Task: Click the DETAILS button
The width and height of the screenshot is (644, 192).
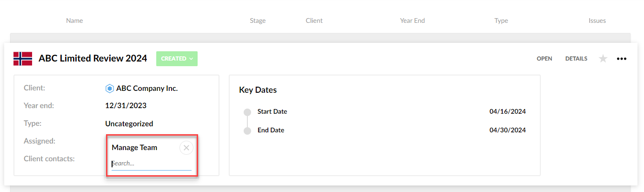Action: click(x=576, y=59)
